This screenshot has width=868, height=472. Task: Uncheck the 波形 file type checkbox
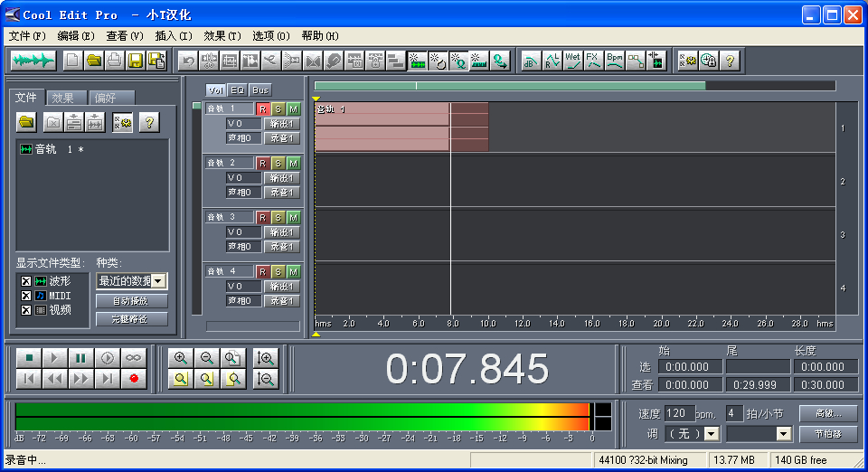[26, 281]
